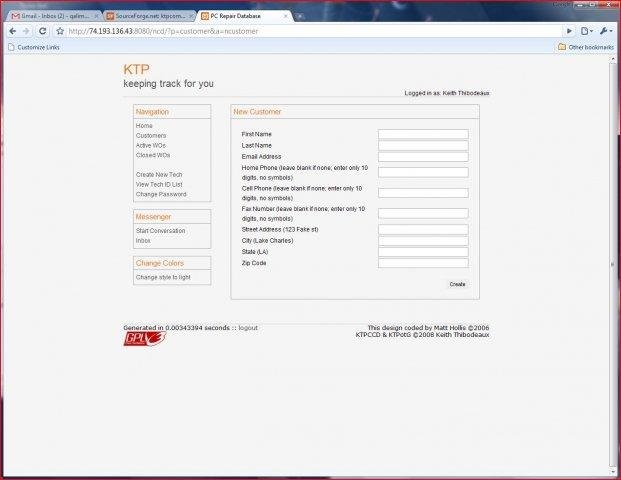Reload the page with the refresh icon

point(42,31)
